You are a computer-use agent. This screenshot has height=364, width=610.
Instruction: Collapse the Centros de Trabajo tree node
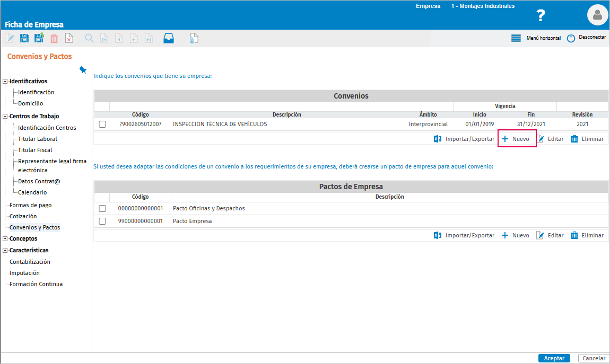click(x=5, y=116)
